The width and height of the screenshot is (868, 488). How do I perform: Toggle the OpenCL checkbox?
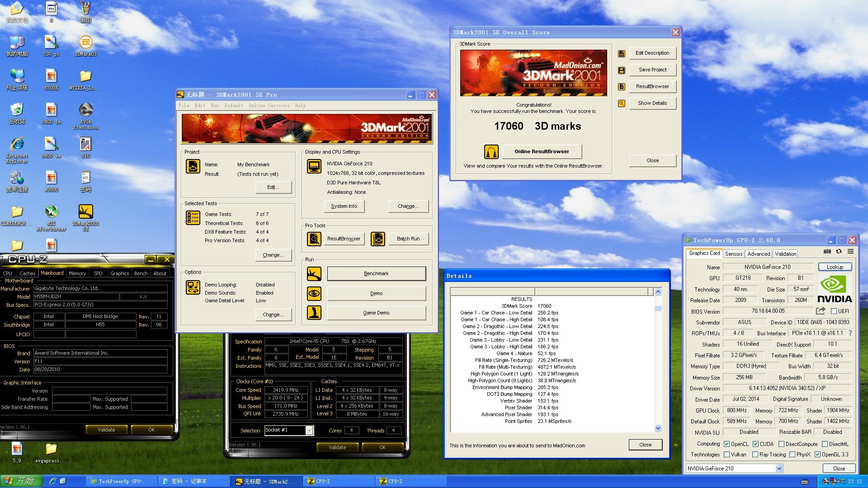726,444
